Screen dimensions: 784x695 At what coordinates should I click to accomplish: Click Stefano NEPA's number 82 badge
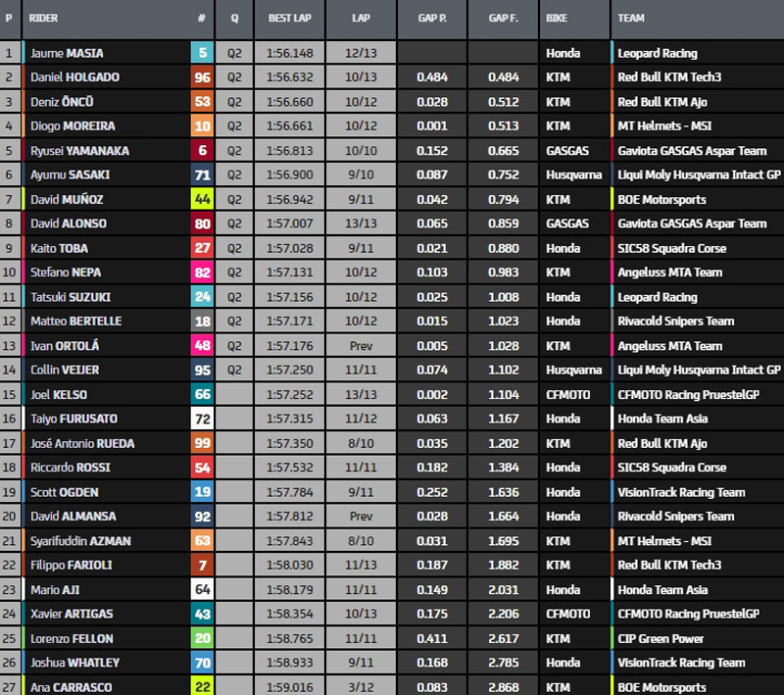pyautogui.click(x=202, y=273)
